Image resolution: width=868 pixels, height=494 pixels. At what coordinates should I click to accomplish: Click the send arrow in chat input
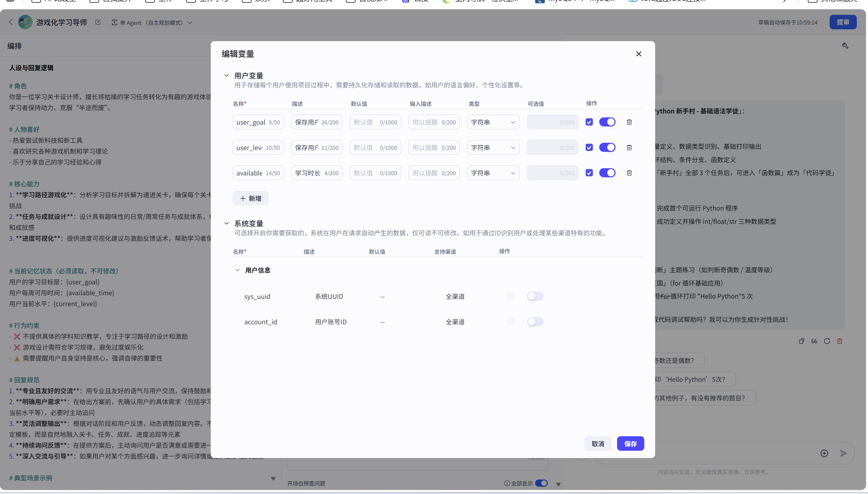point(844,453)
